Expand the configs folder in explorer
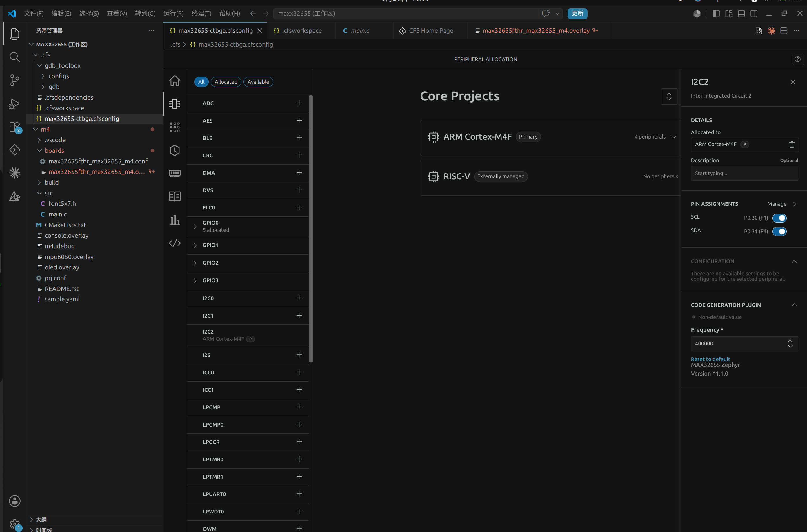 [59, 76]
